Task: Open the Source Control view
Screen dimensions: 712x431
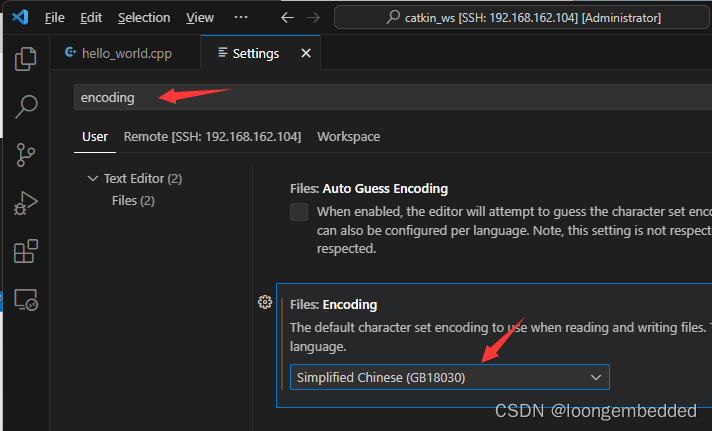Action: tap(25, 155)
